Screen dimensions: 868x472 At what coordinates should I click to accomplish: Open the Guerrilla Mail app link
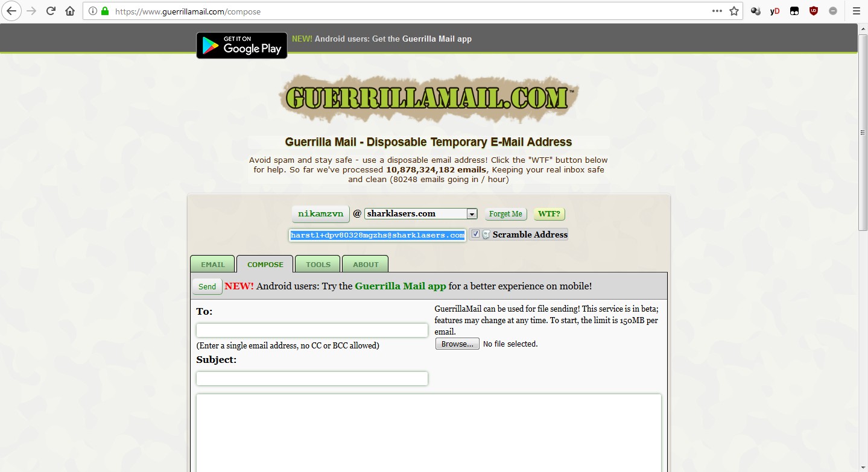click(x=401, y=286)
